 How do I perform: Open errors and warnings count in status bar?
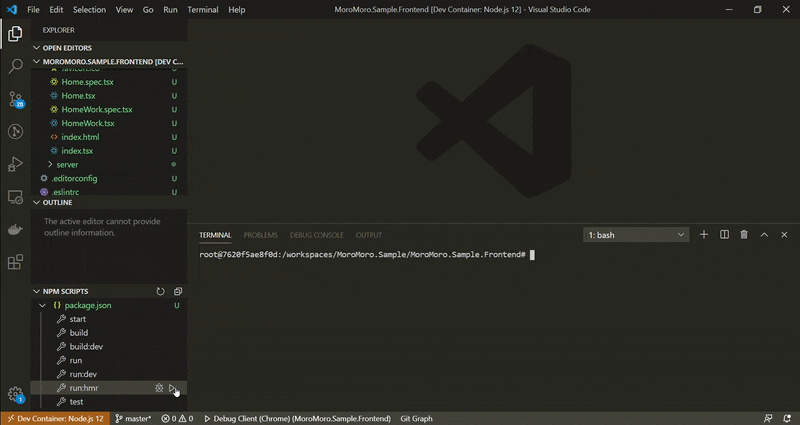(x=177, y=418)
